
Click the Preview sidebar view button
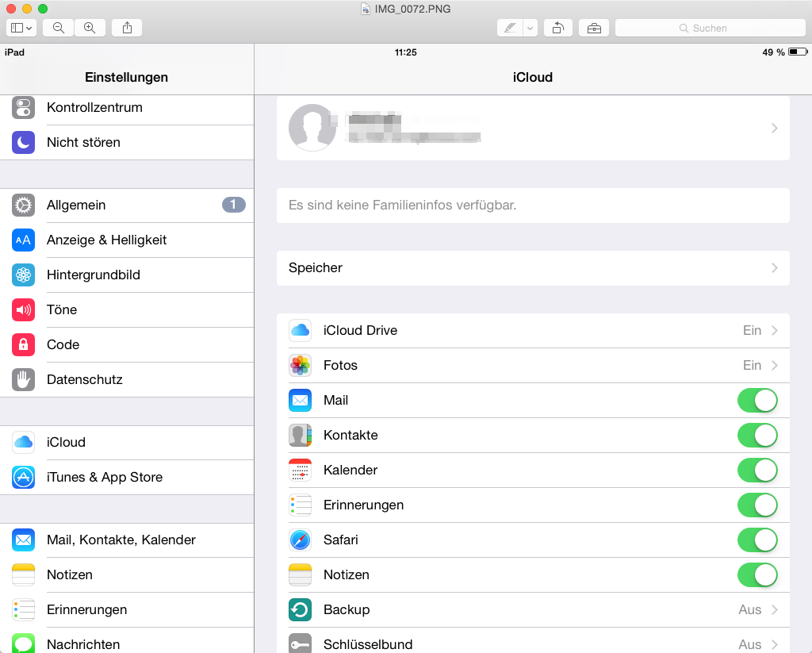pos(21,28)
